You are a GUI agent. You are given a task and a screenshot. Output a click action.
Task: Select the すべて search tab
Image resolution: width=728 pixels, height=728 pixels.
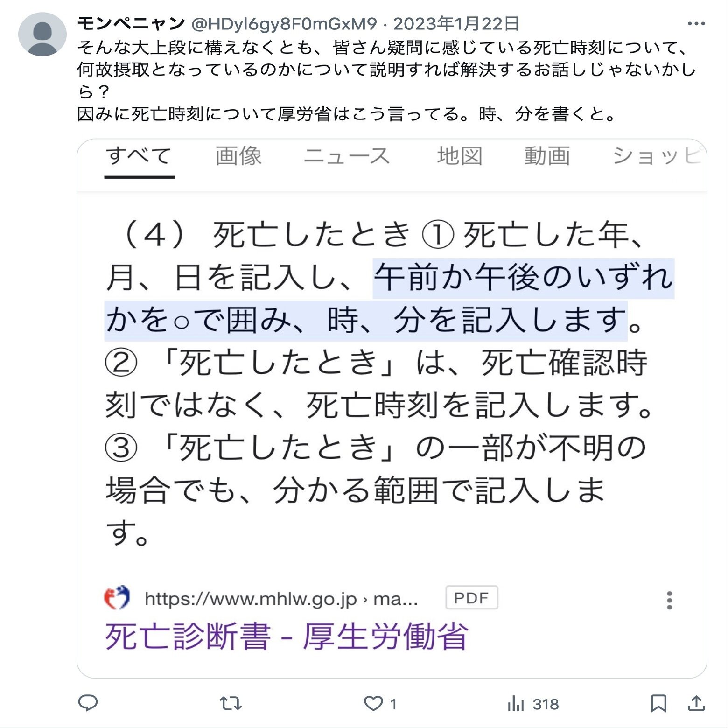click(x=139, y=156)
